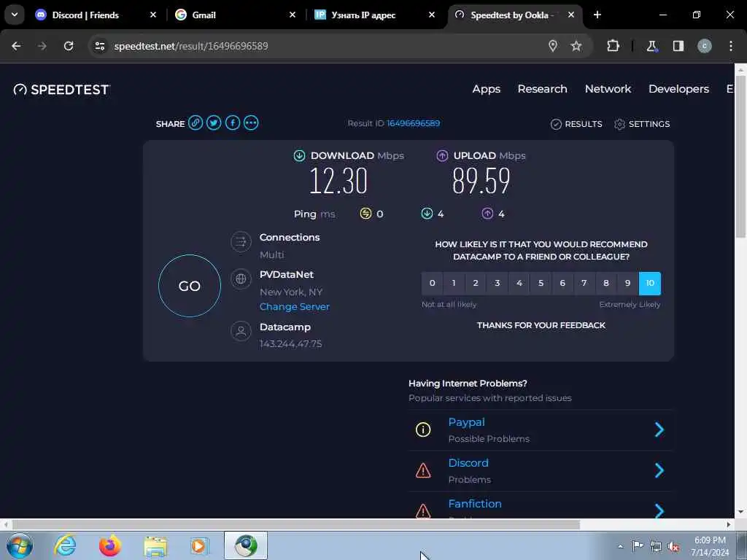Select rating 3 in recommendation scale

(x=498, y=284)
